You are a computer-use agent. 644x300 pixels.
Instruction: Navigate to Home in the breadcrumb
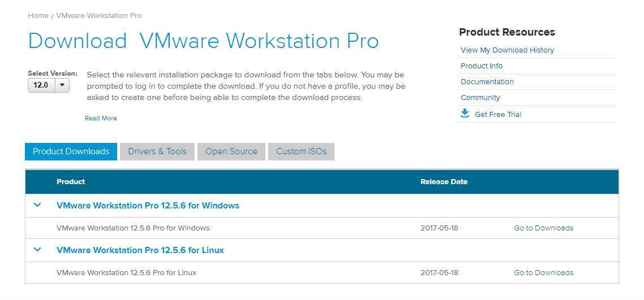pyautogui.click(x=38, y=16)
